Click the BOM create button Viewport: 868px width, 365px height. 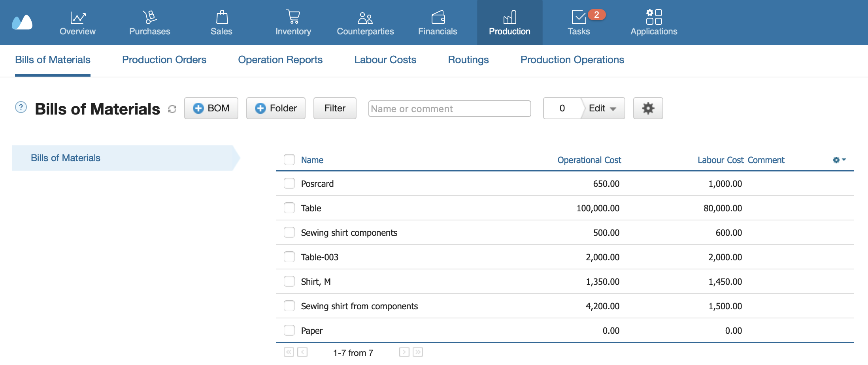click(211, 108)
